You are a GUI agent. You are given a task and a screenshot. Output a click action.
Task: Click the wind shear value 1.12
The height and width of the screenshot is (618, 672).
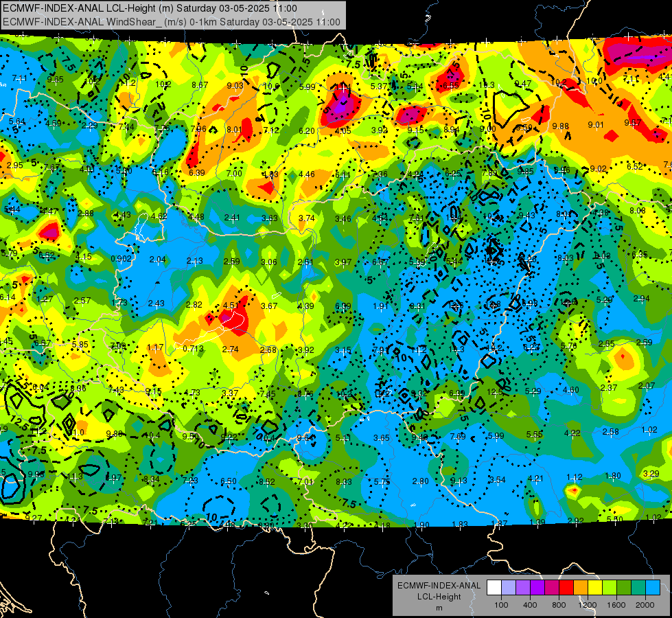click(x=575, y=477)
